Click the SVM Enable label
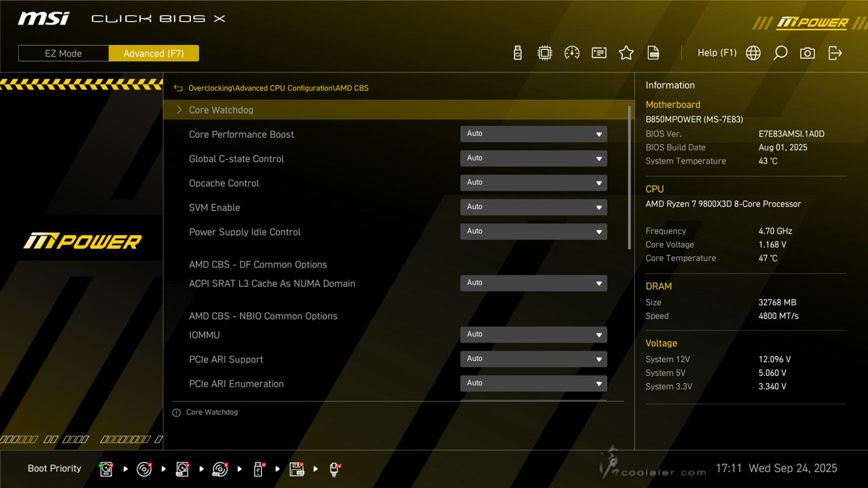 (215, 208)
